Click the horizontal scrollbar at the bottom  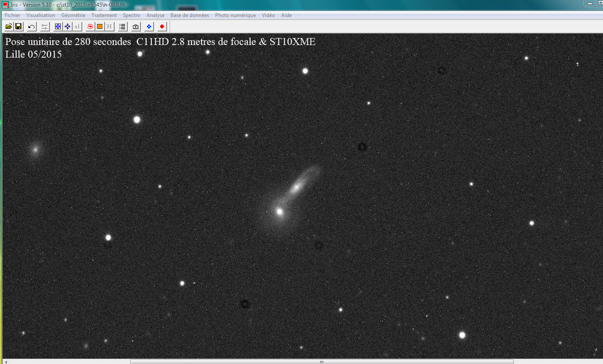pos(321,361)
